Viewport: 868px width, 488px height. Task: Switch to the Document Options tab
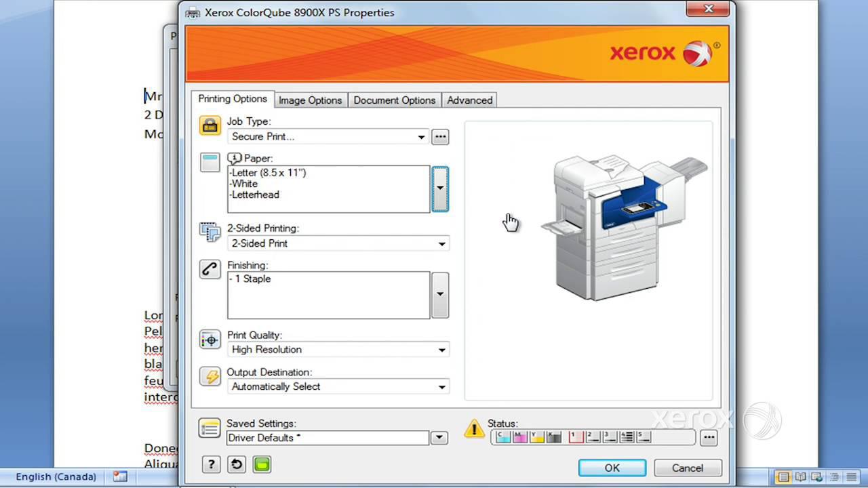click(395, 100)
